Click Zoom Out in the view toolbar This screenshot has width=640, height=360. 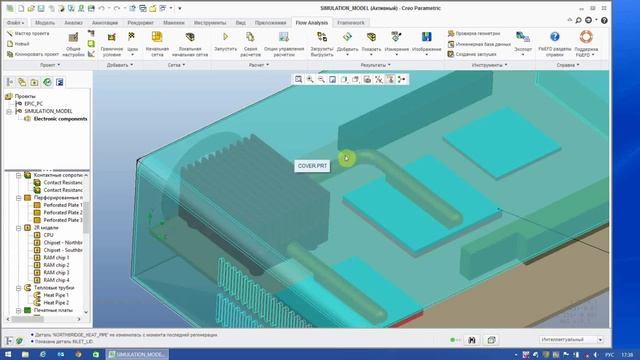(322, 80)
